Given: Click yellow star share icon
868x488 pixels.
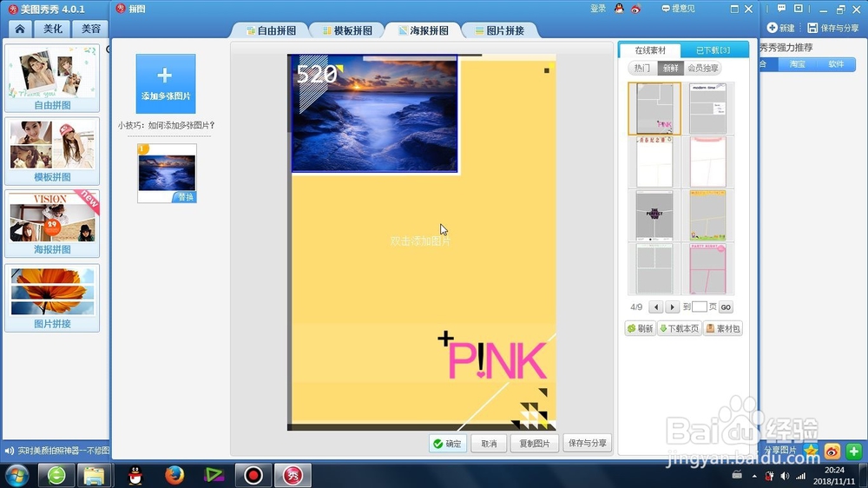Looking at the screenshot, I should 811,451.
